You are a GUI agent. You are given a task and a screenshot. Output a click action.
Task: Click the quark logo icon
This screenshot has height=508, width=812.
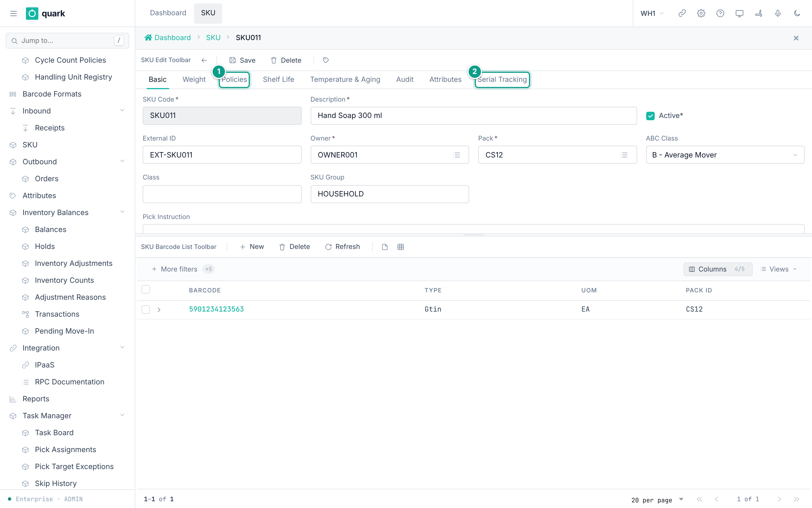pos(32,14)
